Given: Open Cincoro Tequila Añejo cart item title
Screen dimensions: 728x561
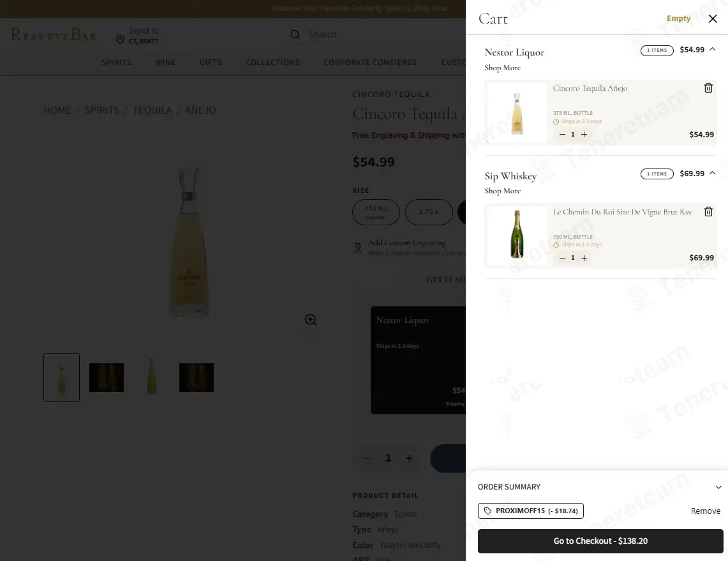Looking at the screenshot, I should (x=590, y=88).
